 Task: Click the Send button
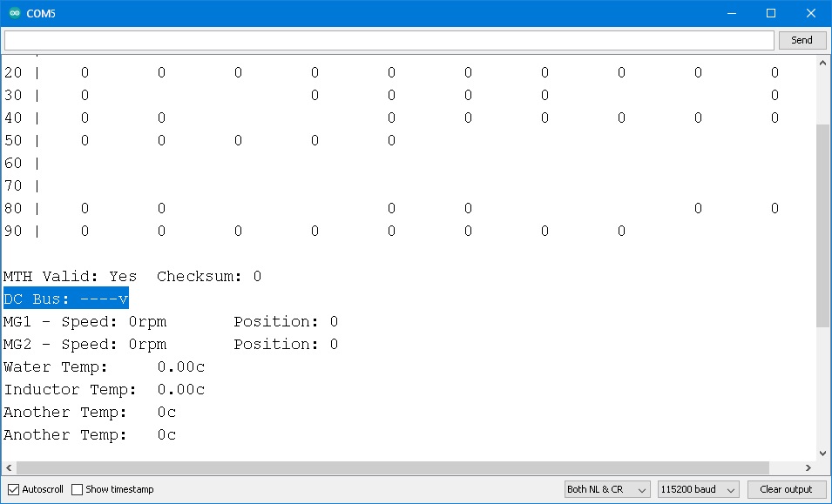(x=802, y=40)
